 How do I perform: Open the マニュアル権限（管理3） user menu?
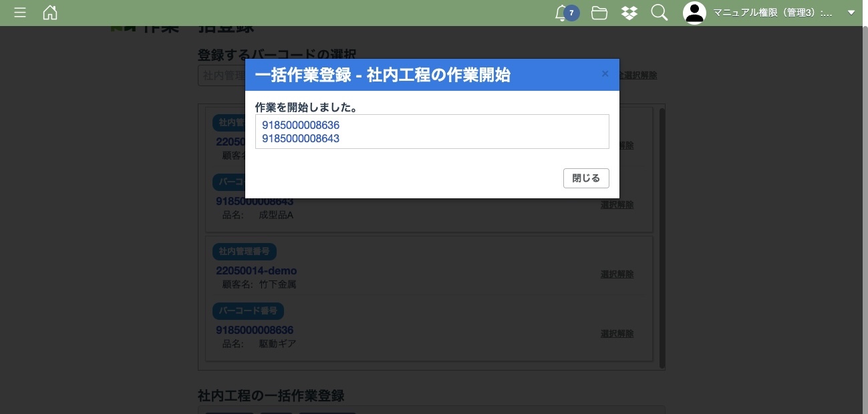pos(772,13)
